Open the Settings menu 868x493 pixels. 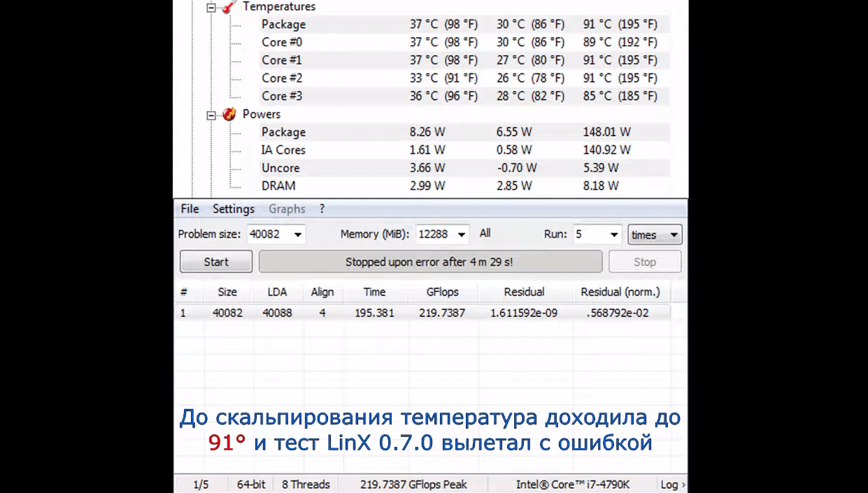point(234,209)
